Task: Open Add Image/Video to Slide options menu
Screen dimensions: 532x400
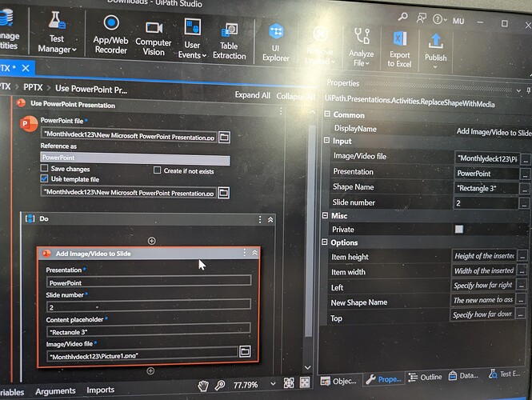Action: coord(244,252)
